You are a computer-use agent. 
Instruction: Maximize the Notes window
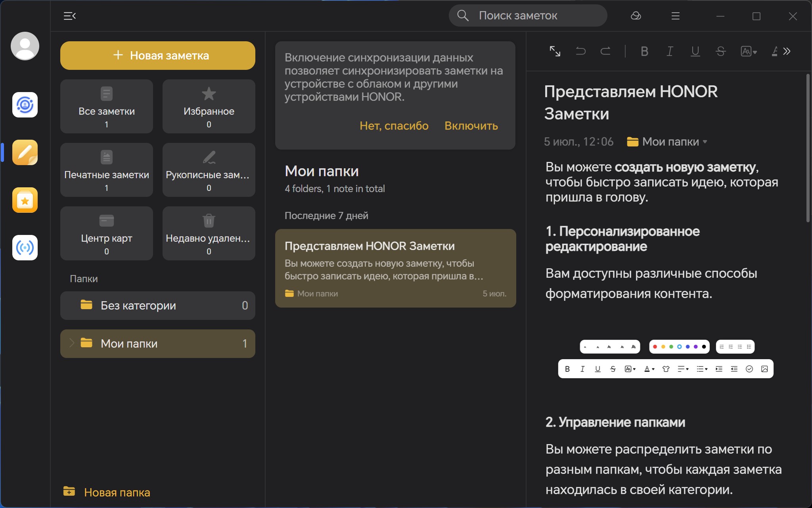click(756, 16)
